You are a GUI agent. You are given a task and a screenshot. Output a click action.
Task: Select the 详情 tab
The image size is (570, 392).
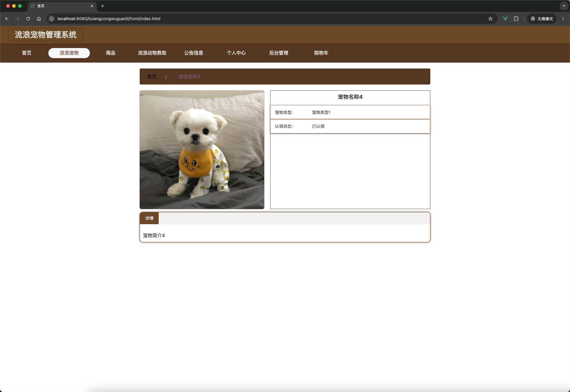(x=149, y=218)
